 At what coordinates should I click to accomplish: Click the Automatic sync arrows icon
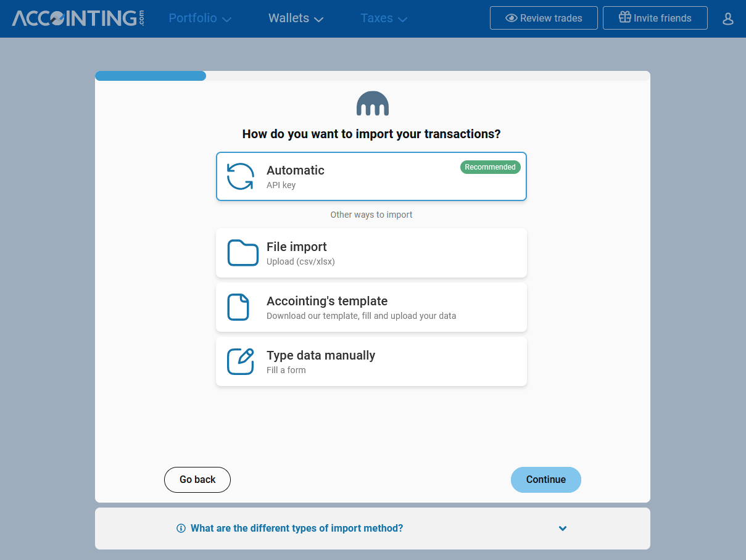pyautogui.click(x=240, y=176)
